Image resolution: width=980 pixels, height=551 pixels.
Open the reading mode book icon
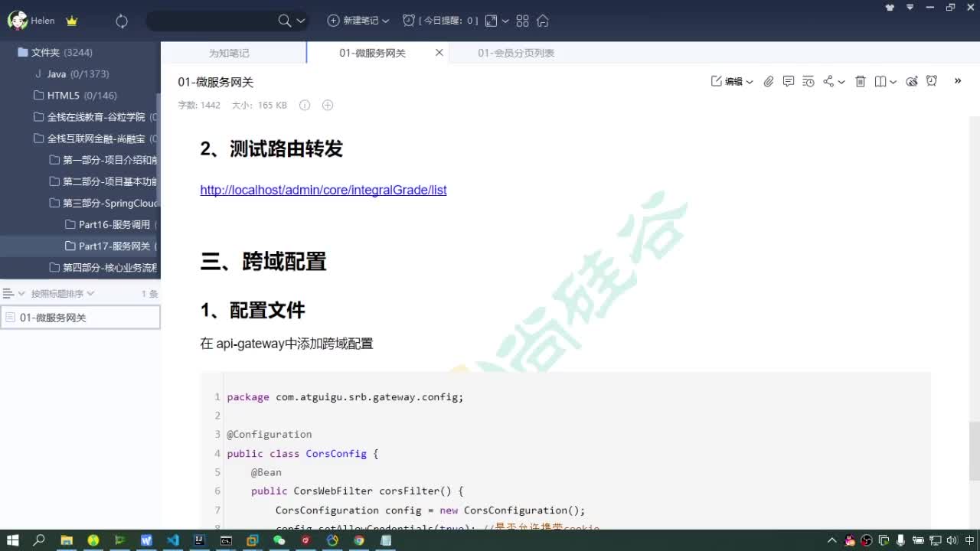(x=880, y=81)
